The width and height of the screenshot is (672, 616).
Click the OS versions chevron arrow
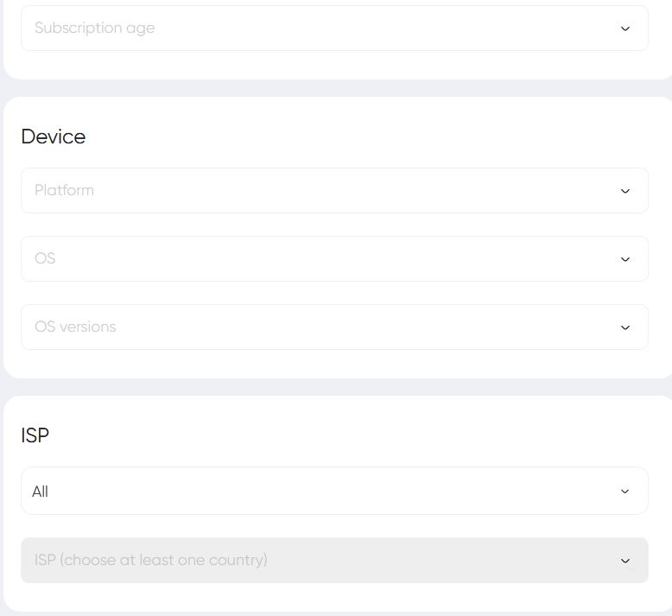(625, 327)
